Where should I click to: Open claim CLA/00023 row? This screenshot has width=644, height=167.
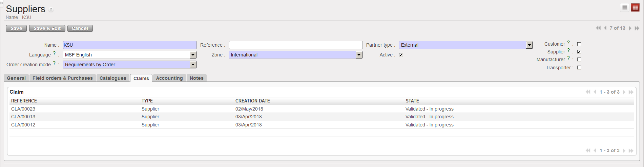23,109
